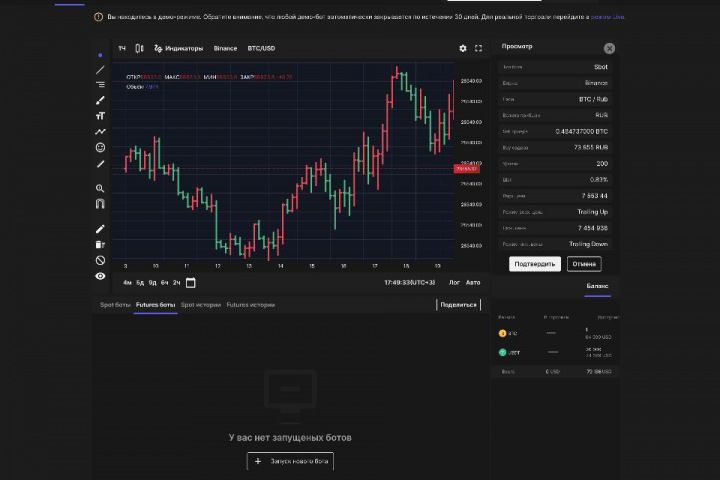Switch to the Futures боты tab

coord(156,305)
